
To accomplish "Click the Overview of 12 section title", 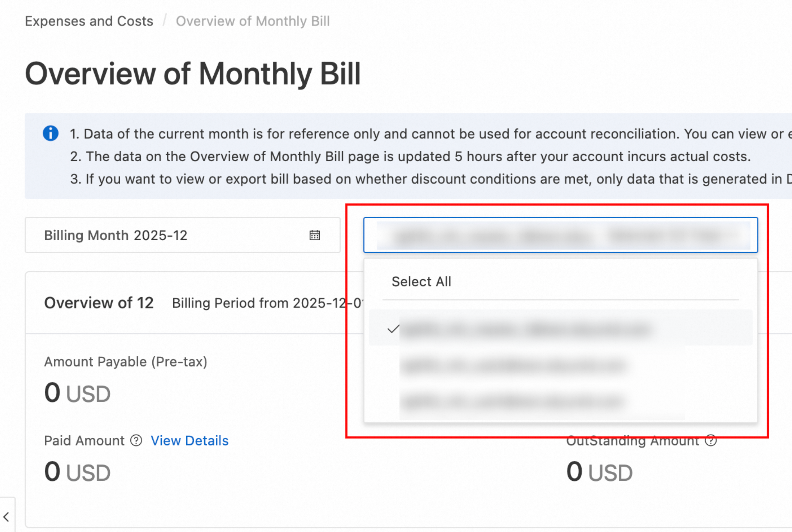I will (99, 303).
